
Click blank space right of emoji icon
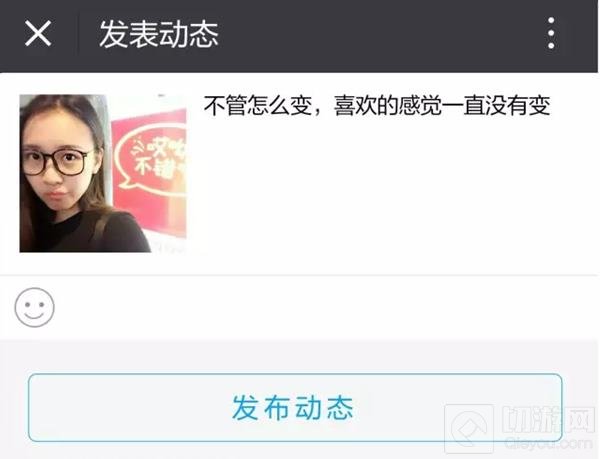[325, 308]
